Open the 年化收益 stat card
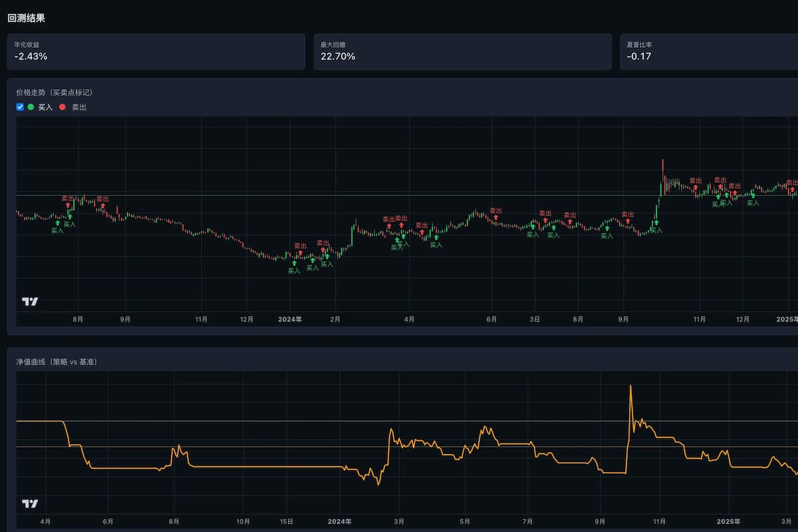The height and width of the screenshot is (532, 798). click(x=156, y=52)
